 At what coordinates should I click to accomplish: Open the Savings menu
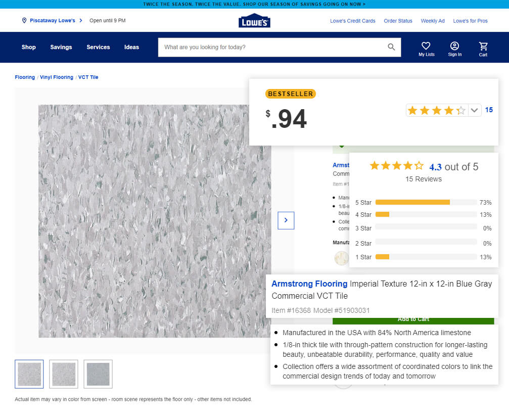[x=61, y=47]
